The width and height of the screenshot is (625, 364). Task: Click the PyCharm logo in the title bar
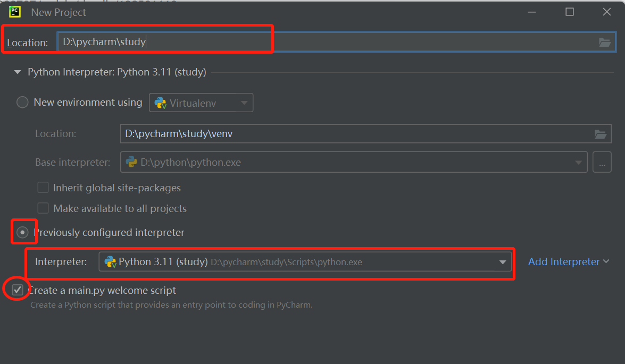pos(13,11)
